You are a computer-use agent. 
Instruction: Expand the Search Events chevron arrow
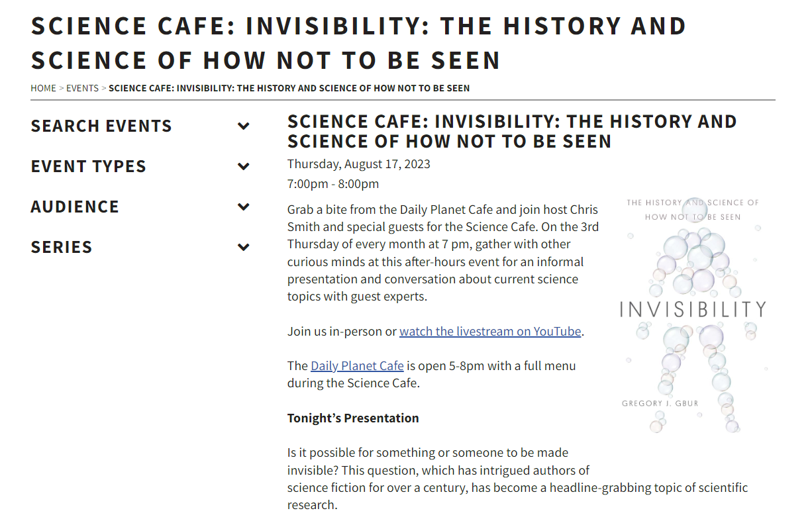(244, 126)
